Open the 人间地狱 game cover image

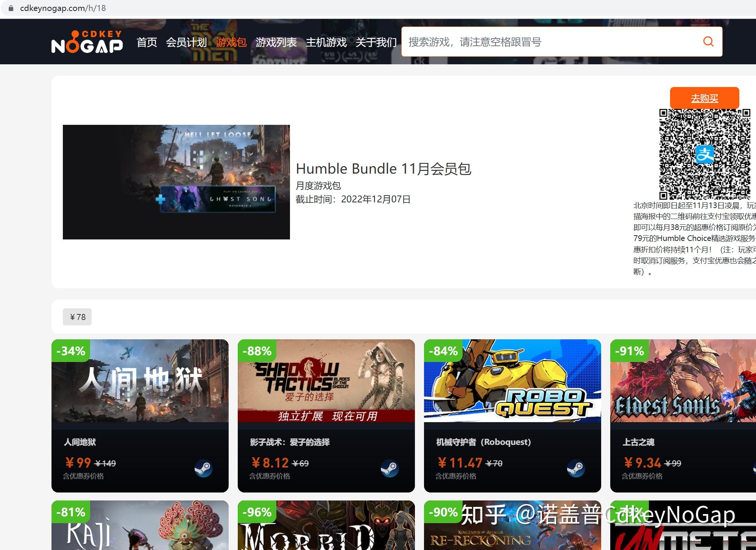[x=140, y=381]
